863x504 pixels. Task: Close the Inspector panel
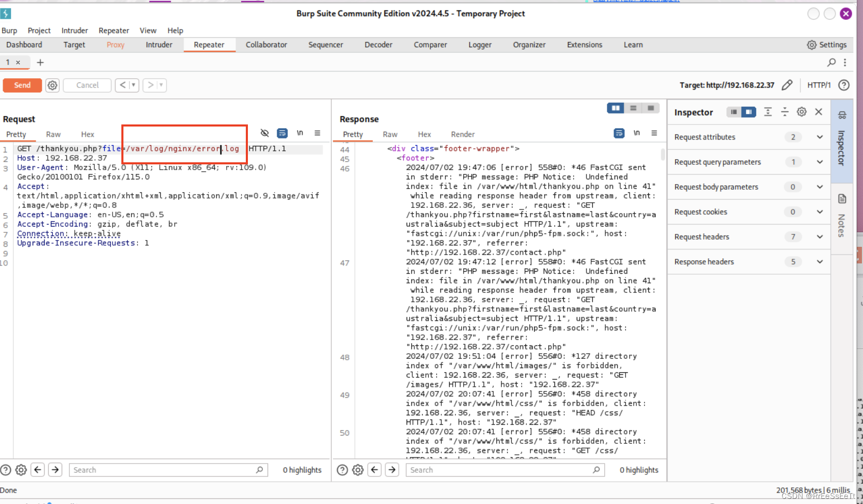[x=819, y=112]
